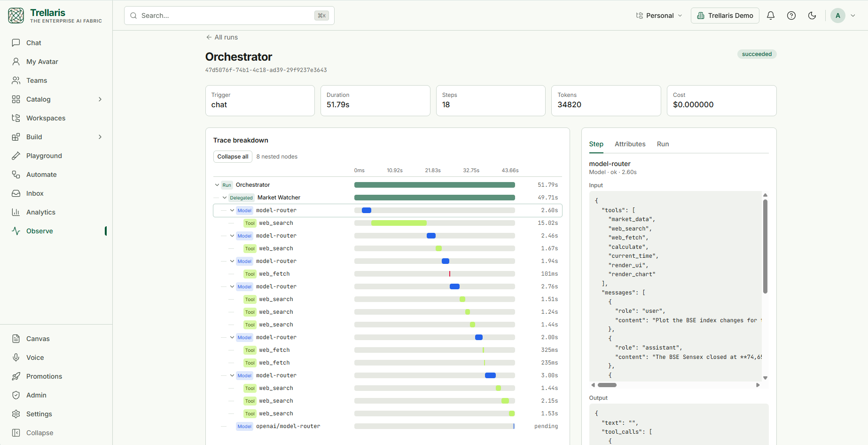Image resolution: width=868 pixels, height=445 pixels.
Task: Click the horizontal scrollbar under Input JSON
Action: coord(607,385)
